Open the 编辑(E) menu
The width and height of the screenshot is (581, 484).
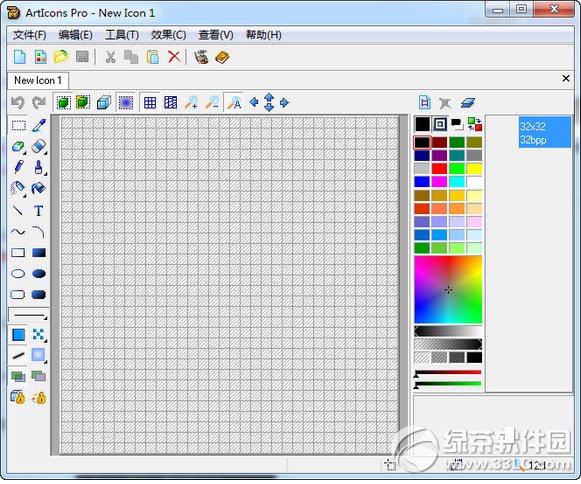point(75,35)
